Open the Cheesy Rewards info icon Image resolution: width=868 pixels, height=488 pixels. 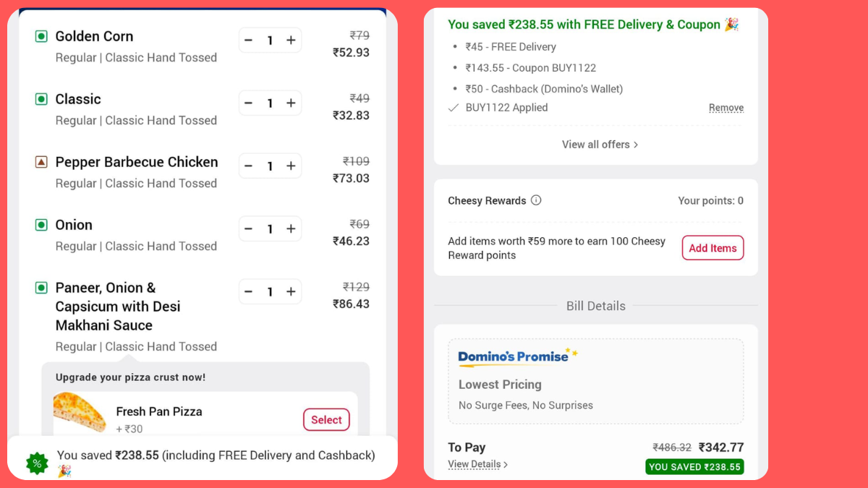[536, 200]
